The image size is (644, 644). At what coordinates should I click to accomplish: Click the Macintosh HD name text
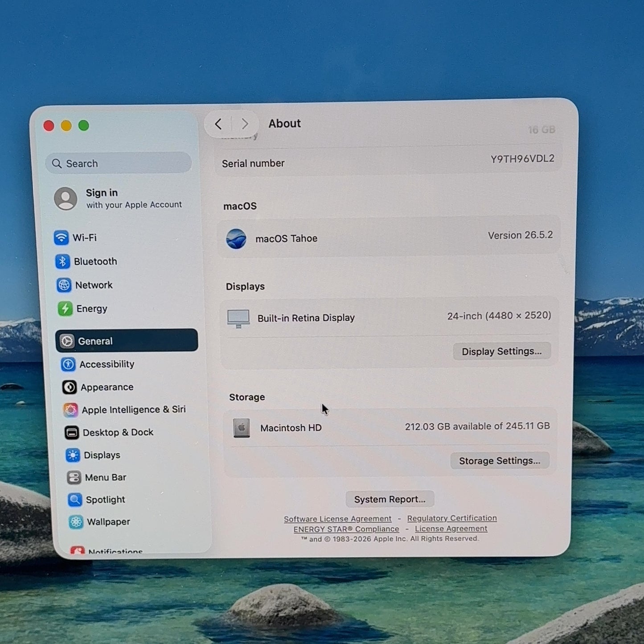coord(291,428)
